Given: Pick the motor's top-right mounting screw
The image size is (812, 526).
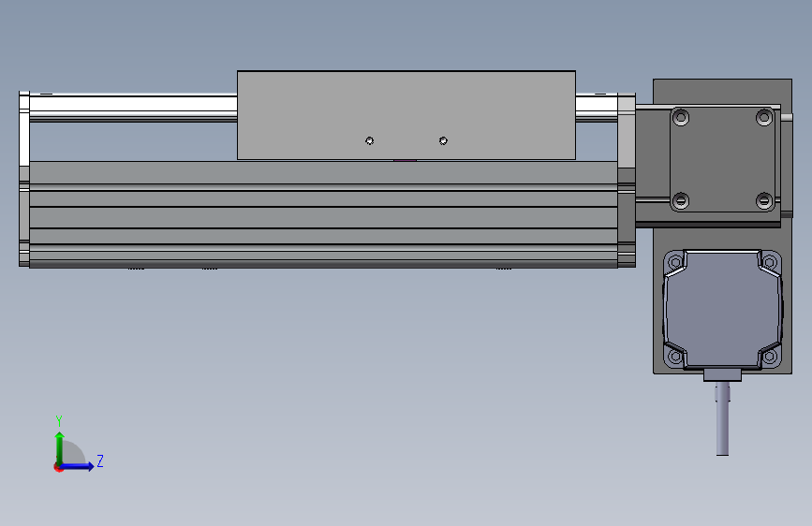Looking at the screenshot, I should [770, 262].
